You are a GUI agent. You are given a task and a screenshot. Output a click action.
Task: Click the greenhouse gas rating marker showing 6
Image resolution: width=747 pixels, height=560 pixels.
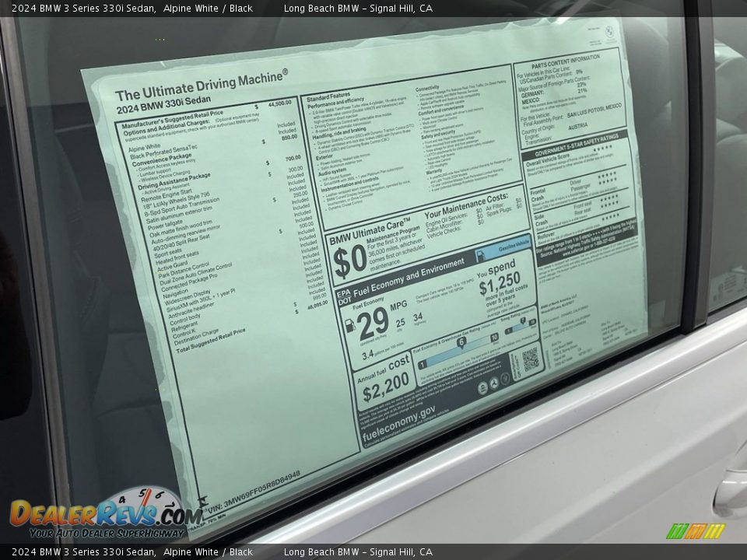click(461, 342)
